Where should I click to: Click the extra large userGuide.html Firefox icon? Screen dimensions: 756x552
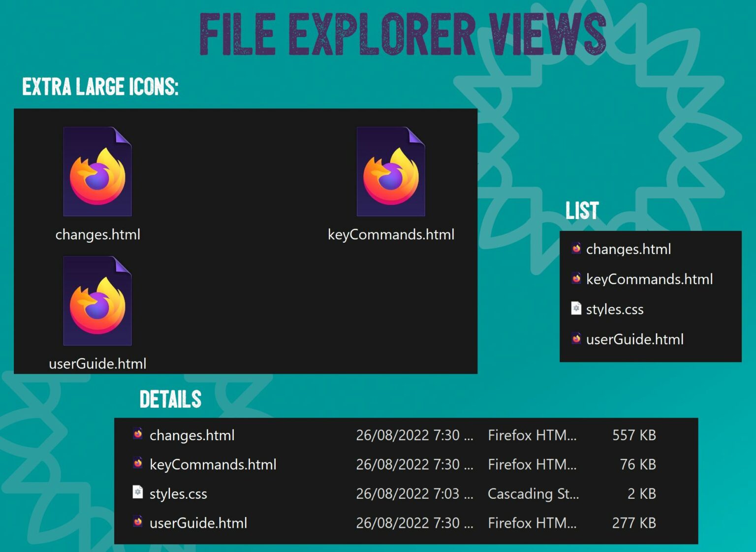click(97, 301)
